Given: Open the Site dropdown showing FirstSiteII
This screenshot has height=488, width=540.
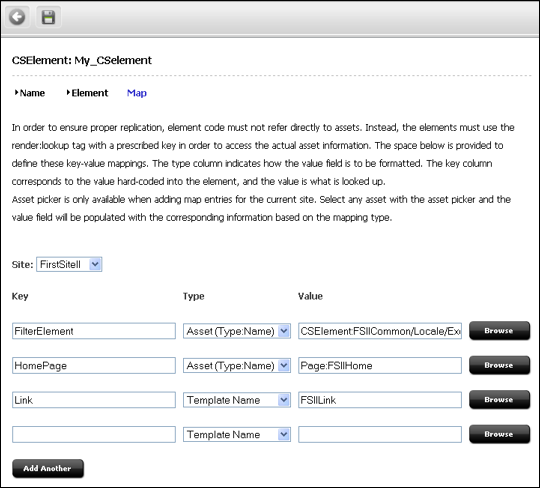Looking at the screenshot, I should 69,264.
